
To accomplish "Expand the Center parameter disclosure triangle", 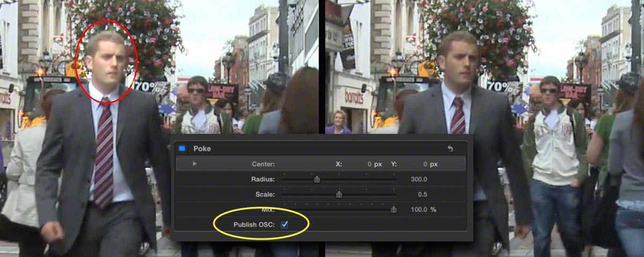I will 195,164.
